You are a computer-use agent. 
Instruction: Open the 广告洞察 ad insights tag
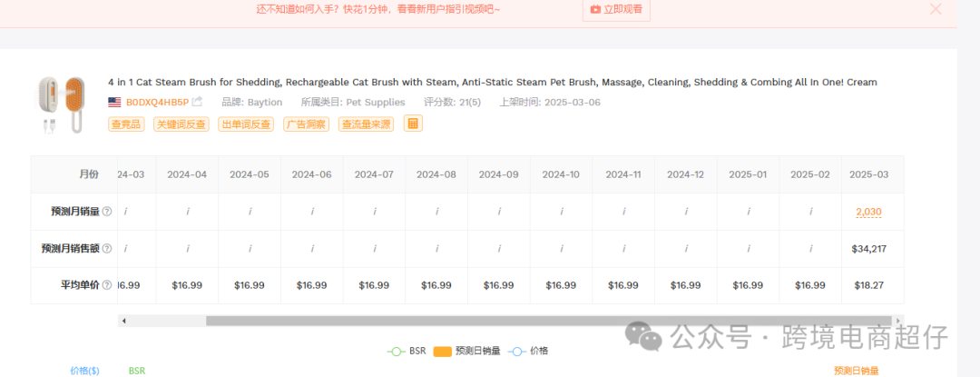click(306, 124)
